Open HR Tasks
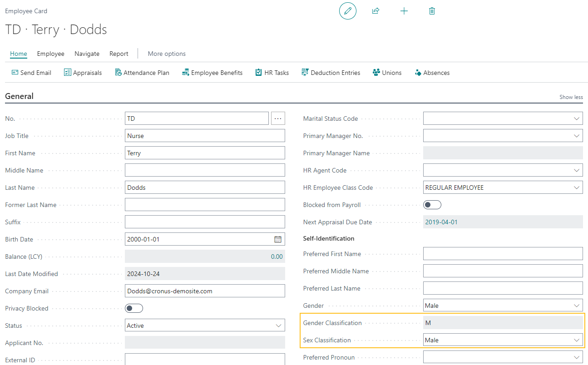 (272, 72)
